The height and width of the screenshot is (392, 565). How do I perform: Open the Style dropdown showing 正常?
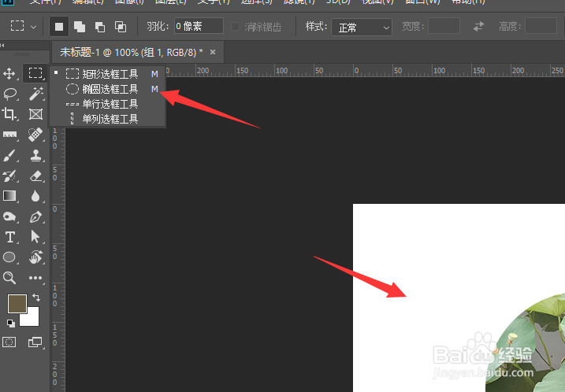(362, 27)
